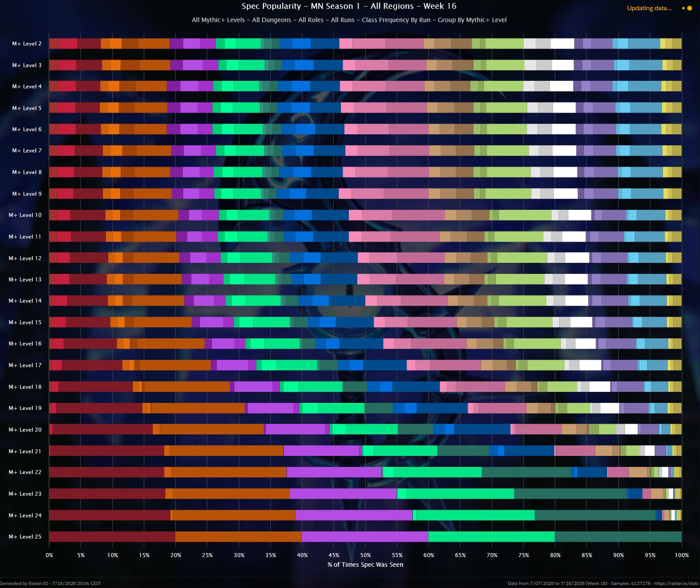
Task: Click the 'M+ Level 23' row label
Action: (x=25, y=494)
